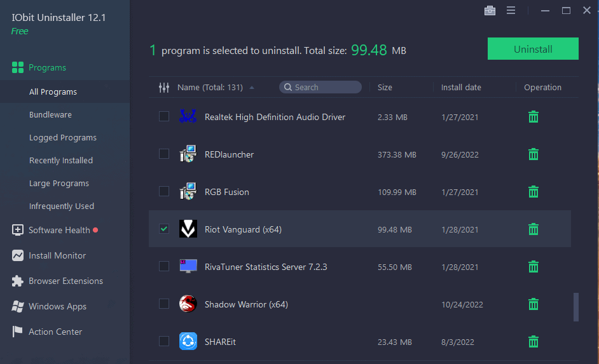Click the Riot Vanguard (x64) name
Viewport: 599px width, 364px height.
(243, 229)
